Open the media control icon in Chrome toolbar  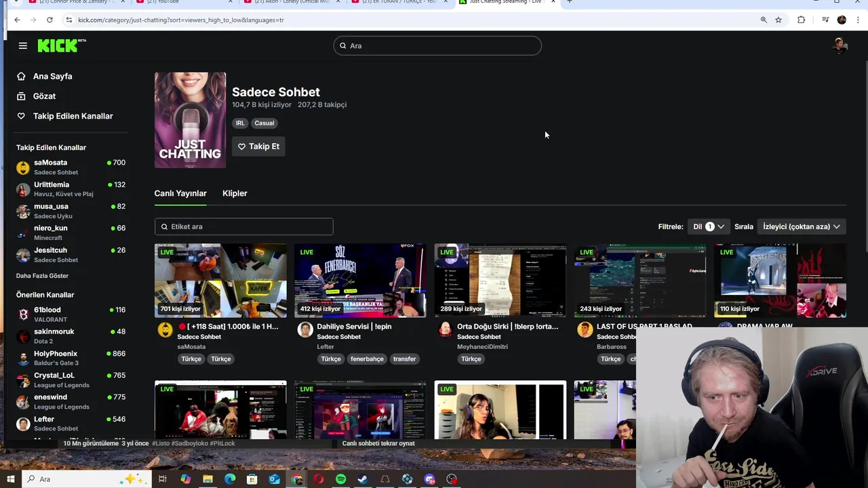coord(825,20)
